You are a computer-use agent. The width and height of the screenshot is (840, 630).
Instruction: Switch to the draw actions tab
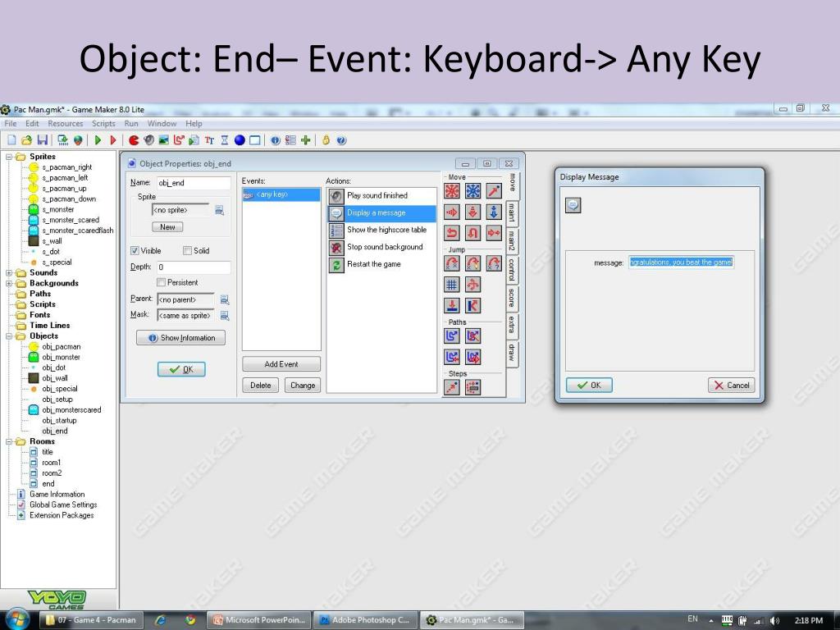(x=512, y=352)
